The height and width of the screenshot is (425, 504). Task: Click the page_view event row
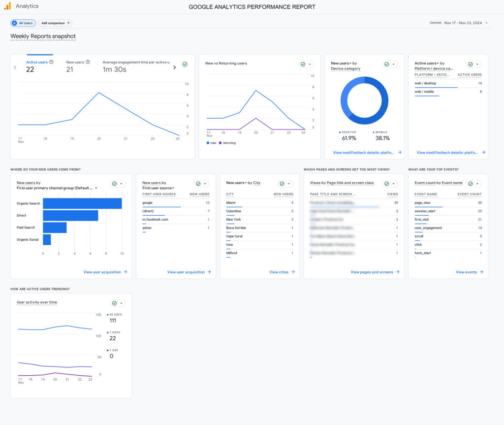tap(448, 203)
